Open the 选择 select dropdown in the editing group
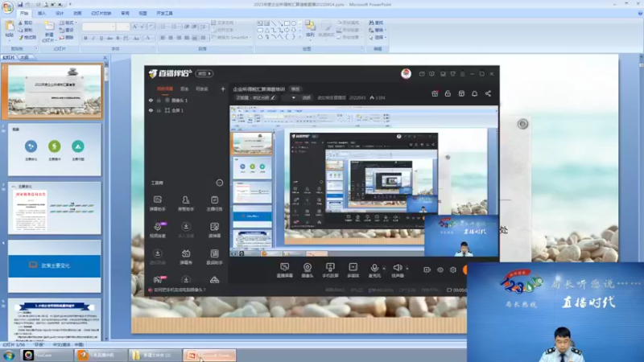The width and height of the screenshot is (644, 362). click(x=378, y=37)
